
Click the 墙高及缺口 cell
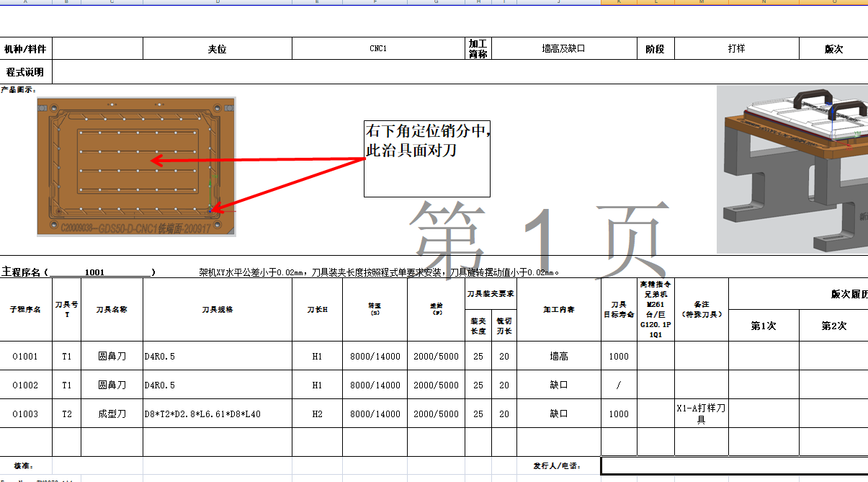(x=565, y=48)
